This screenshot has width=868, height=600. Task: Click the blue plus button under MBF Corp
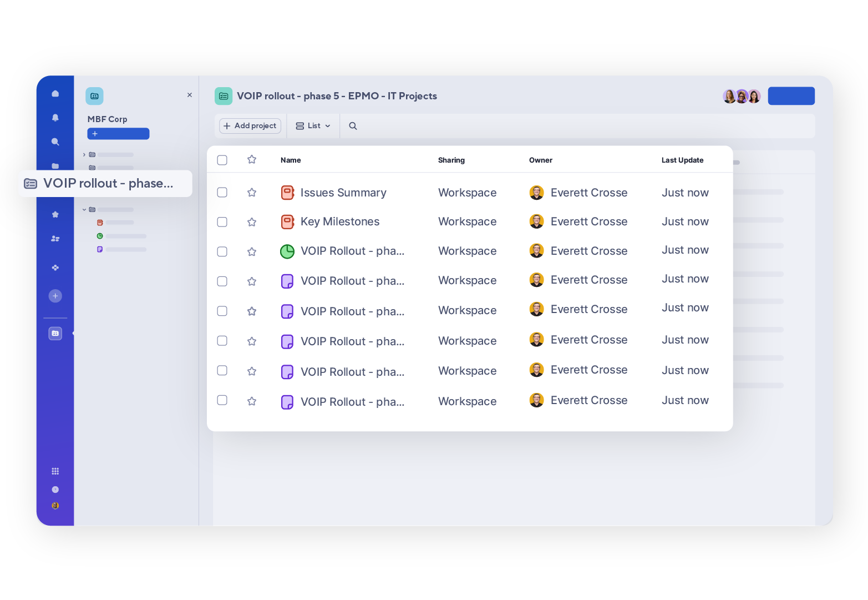pos(118,133)
